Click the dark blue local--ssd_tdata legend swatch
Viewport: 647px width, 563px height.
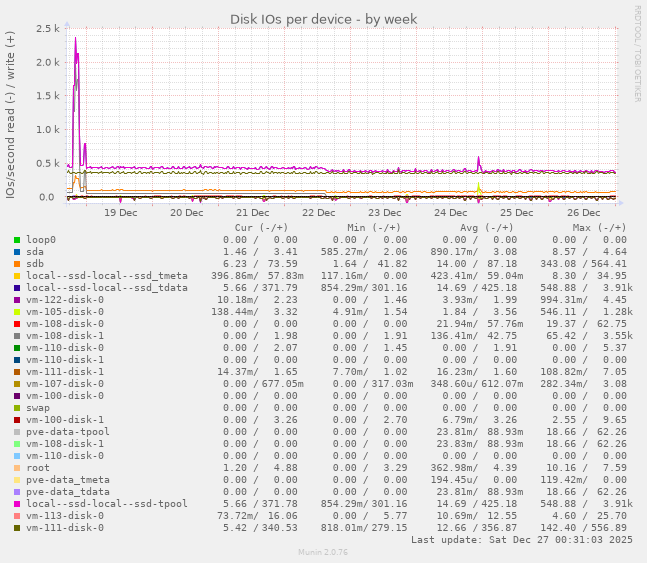[x=17, y=288]
